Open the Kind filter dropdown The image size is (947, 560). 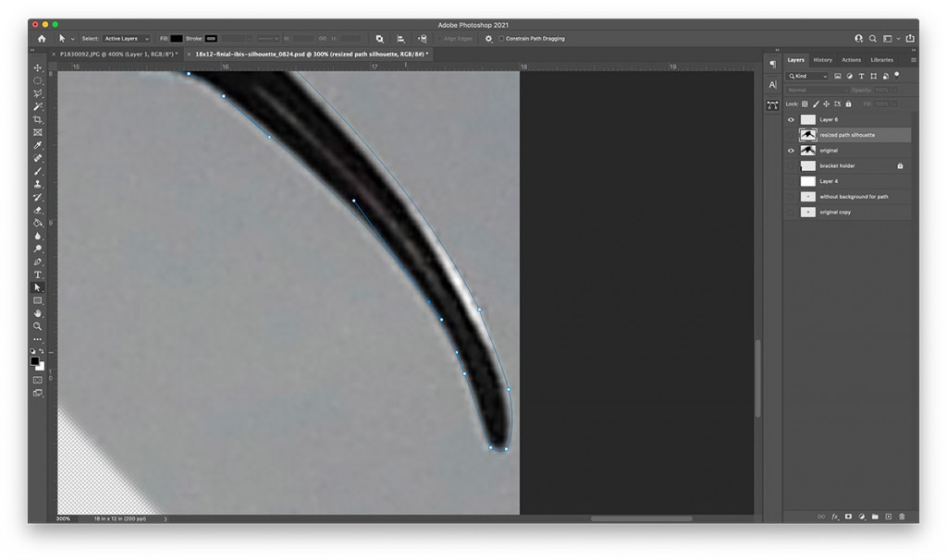point(807,76)
